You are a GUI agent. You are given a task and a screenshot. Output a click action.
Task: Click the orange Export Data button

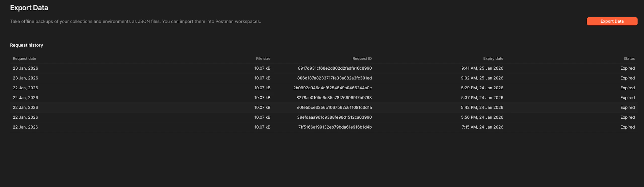point(612,21)
